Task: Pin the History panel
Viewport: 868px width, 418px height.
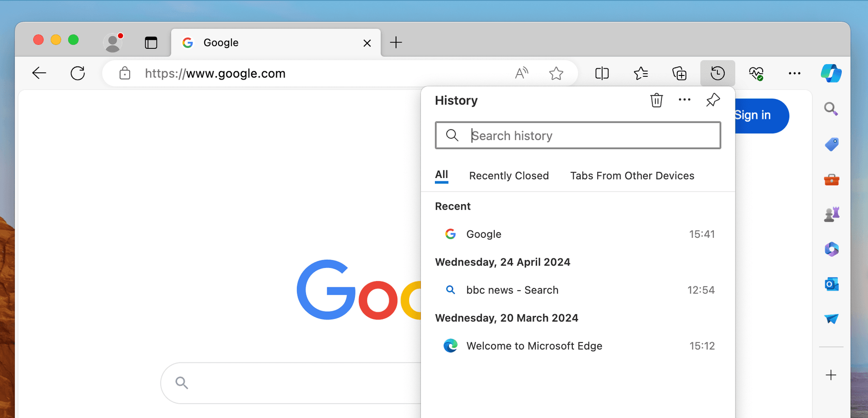Action: 712,100
